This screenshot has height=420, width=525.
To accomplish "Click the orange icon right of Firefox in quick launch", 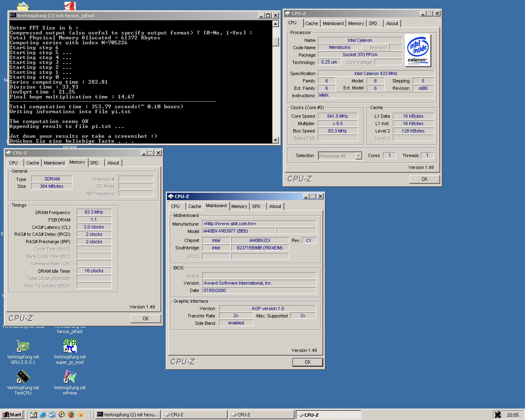I will 81,415.
